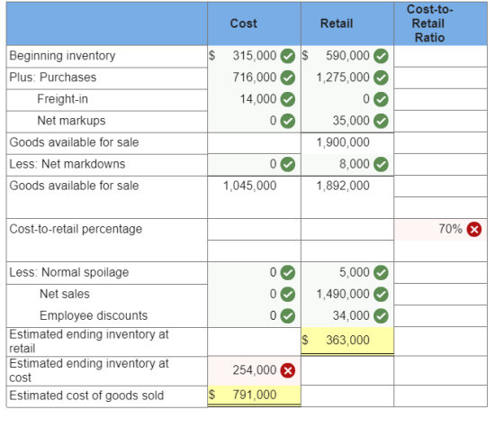Click the highlighted 791,000 cost of goods sold

[x=254, y=396]
